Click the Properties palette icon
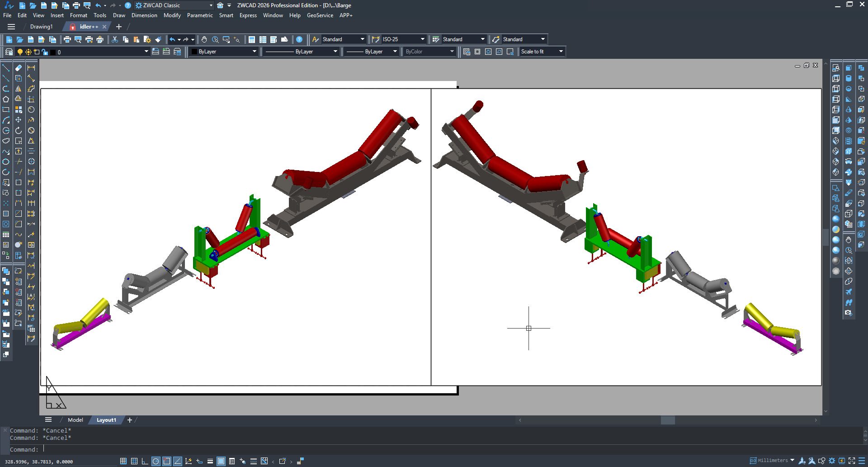This screenshot has width=868, height=467. pos(252,39)
